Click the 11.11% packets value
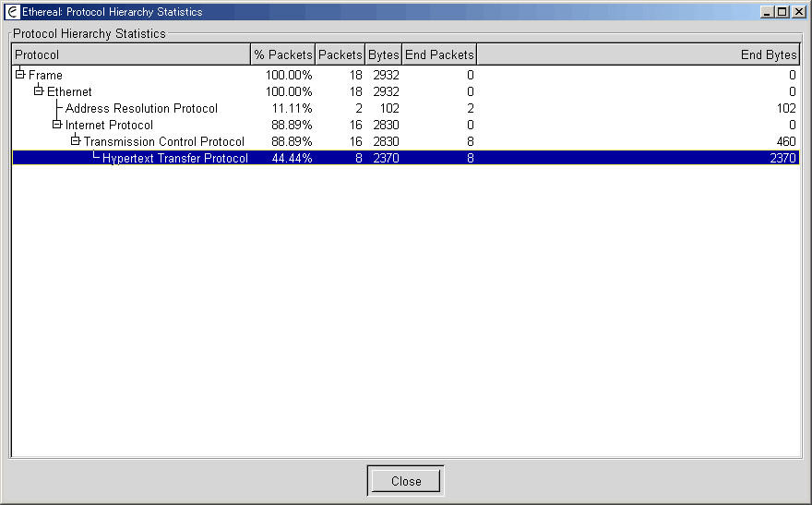The width and height of the screenshot is (812, 505). pyautogui.click(x=293, y=108)
